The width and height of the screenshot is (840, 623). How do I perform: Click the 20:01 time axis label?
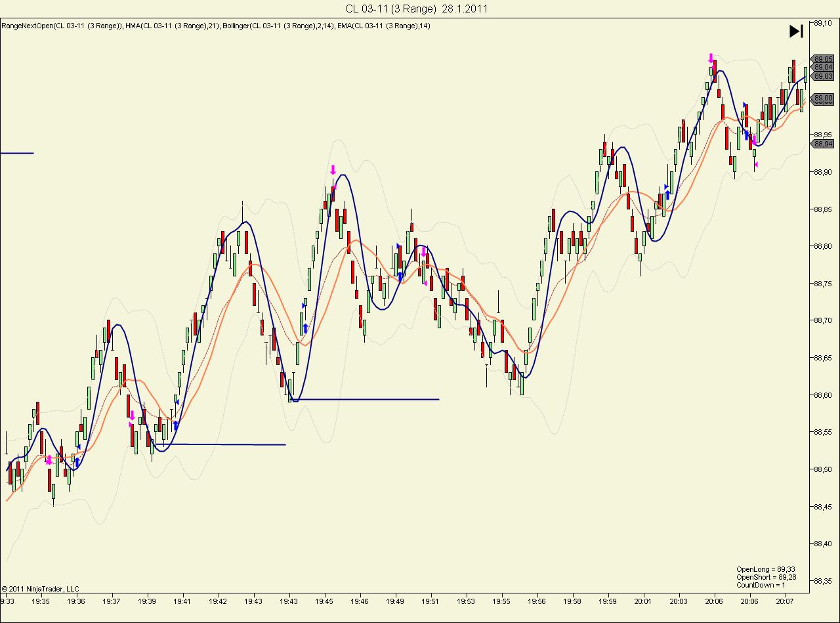tap(643, 601)
